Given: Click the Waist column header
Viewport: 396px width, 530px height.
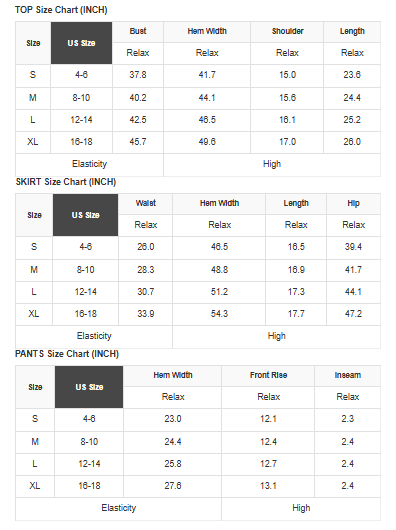Looking at the screenshot, I should coord(146,203).
